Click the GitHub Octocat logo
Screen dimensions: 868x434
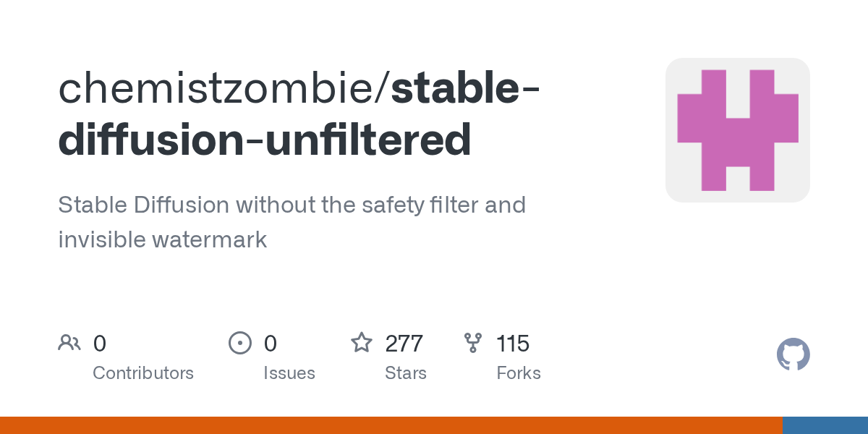[793, 354]
